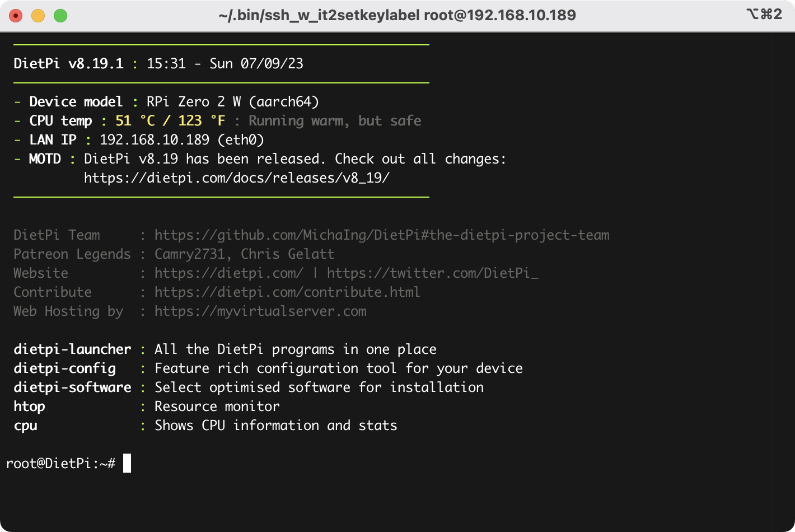
Task: Click the 'Web Hosting by' label
Action: pos(68,311)
